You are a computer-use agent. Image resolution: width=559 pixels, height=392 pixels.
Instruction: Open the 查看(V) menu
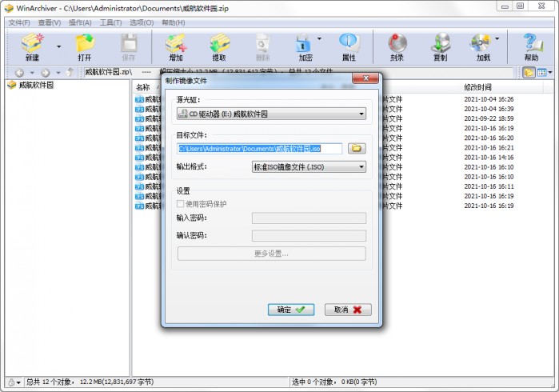[x=50, y=23]
